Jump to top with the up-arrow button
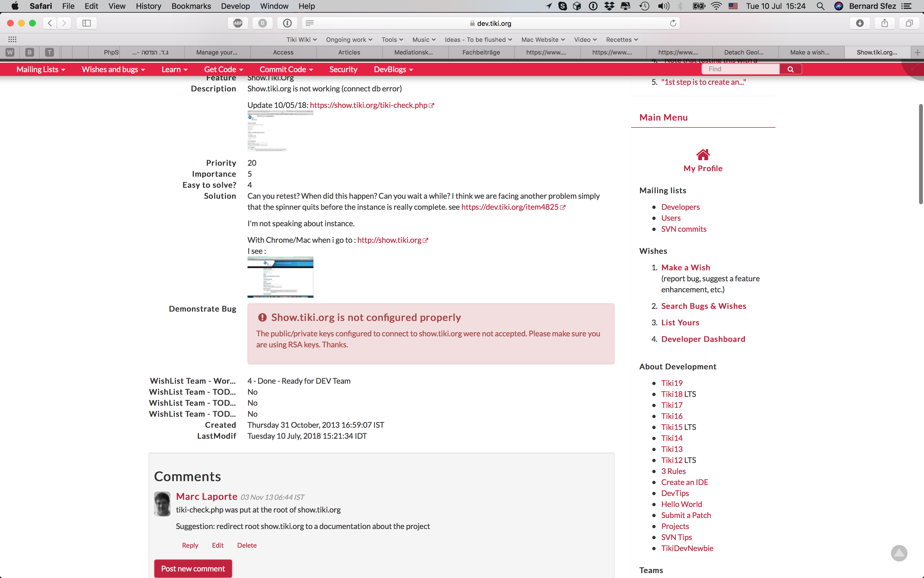The height and width of the screenshot is (578, 924). pyautogui.click(x=899, y=553)
